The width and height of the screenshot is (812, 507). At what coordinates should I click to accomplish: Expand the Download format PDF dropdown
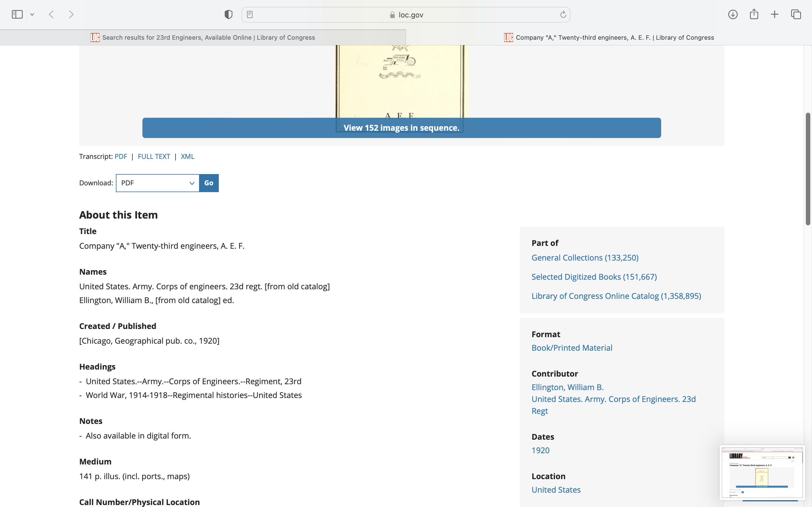coord(157,183)
